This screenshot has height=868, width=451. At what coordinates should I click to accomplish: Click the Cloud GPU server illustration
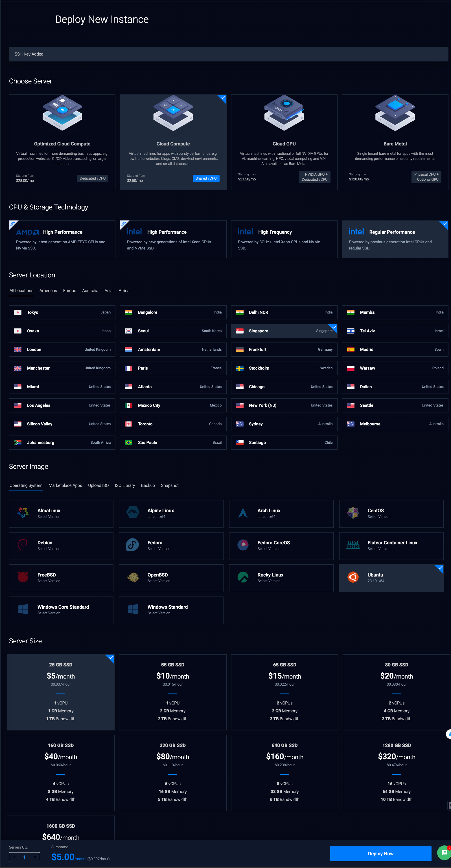click(x=284, y=113)
